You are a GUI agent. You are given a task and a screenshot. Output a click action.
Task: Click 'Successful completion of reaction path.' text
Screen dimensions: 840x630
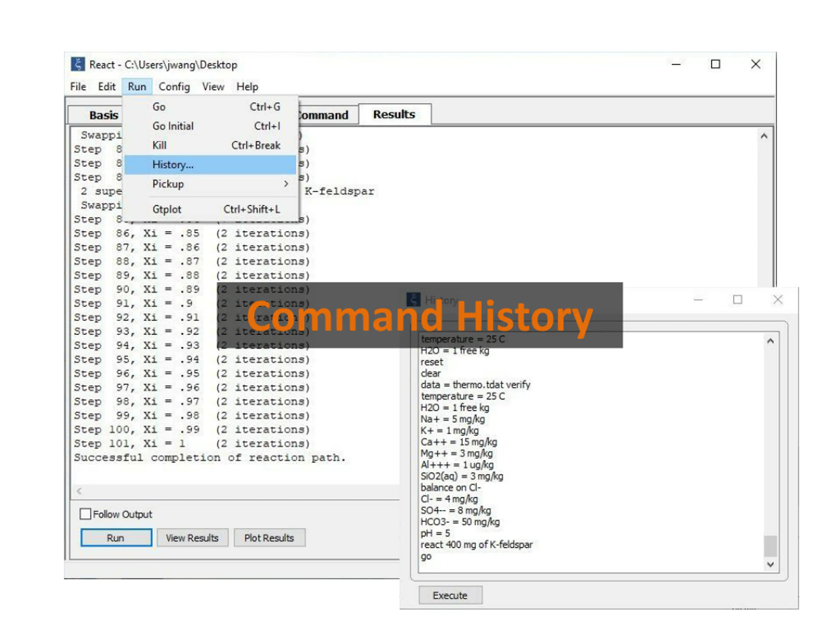pyautogui.click(x=210, y=458)
